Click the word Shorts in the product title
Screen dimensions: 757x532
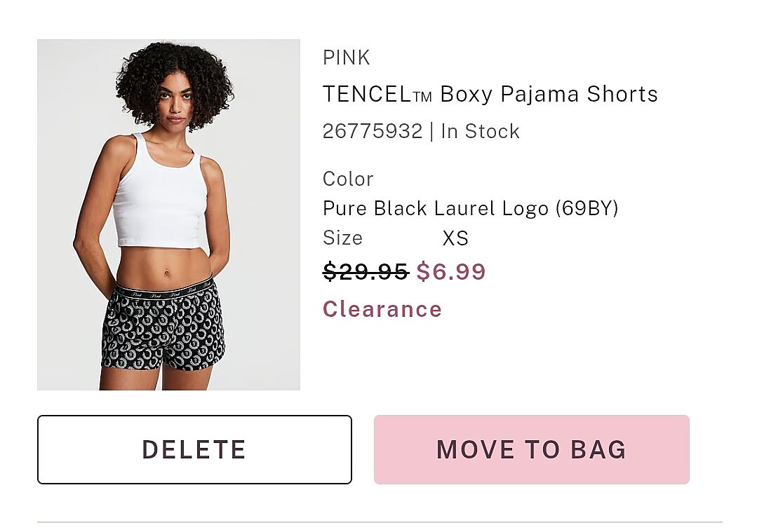[x=622, y=94]
